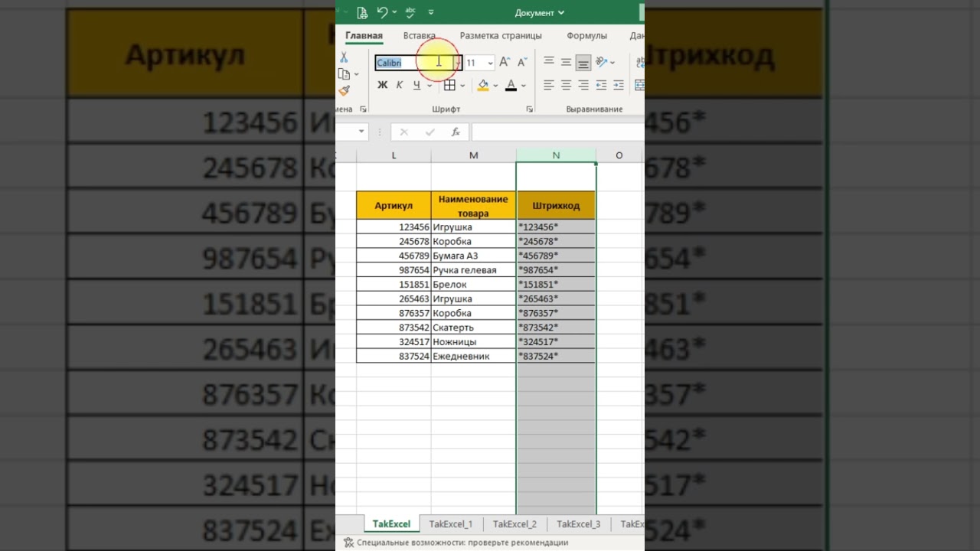Screen dimensions: 980x551
Task: Activate the Format Painter brush
Action: tap(344, 90)
